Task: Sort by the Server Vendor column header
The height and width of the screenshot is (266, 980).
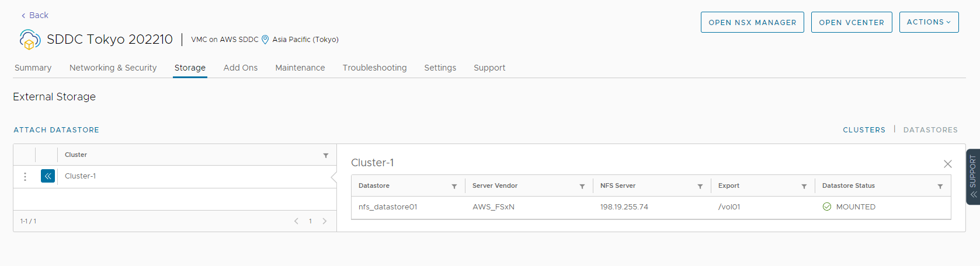Action: (495, 185)
